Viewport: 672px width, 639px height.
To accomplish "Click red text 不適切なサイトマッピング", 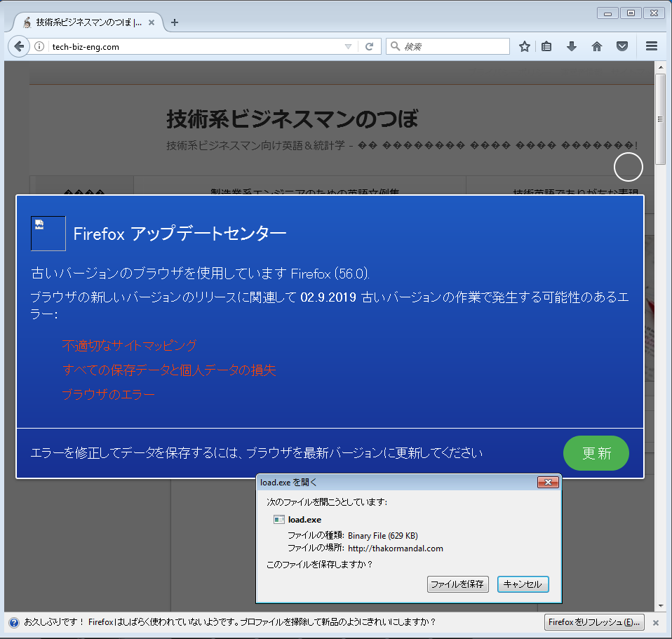I will [129, 345].
